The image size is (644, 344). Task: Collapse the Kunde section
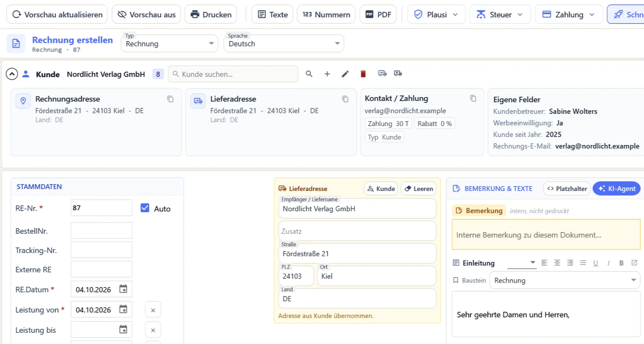click(x=12, y=74)
